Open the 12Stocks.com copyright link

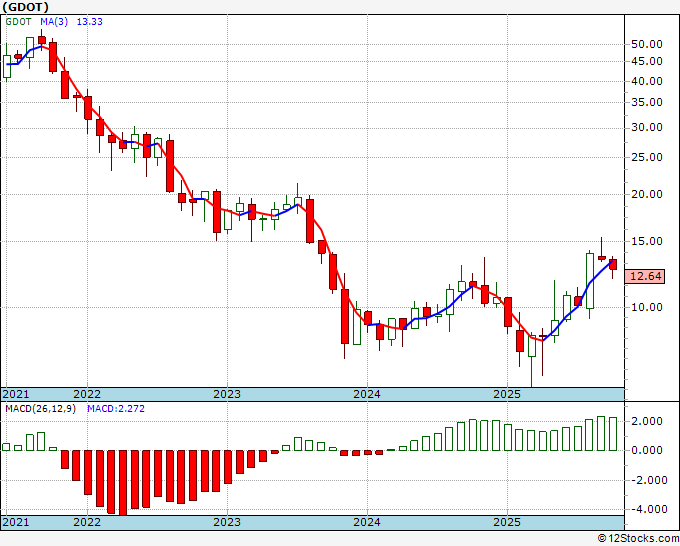(x=638, y=539)
